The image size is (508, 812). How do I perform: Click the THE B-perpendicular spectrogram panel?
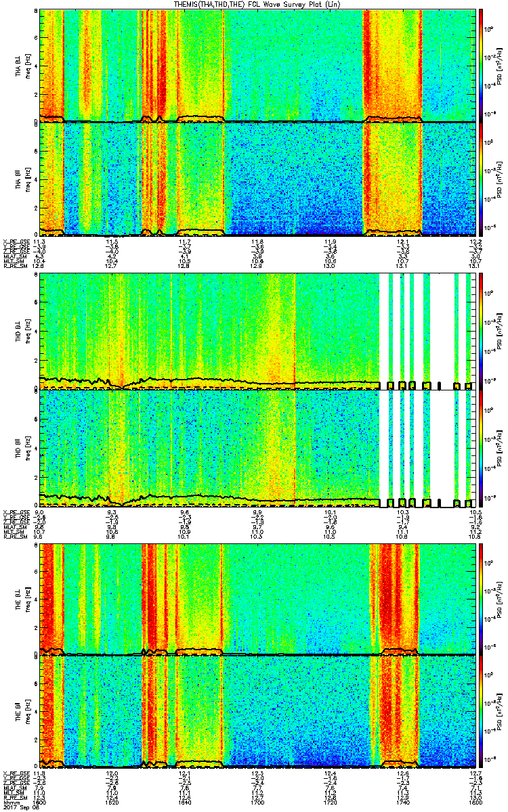(257, 600)
